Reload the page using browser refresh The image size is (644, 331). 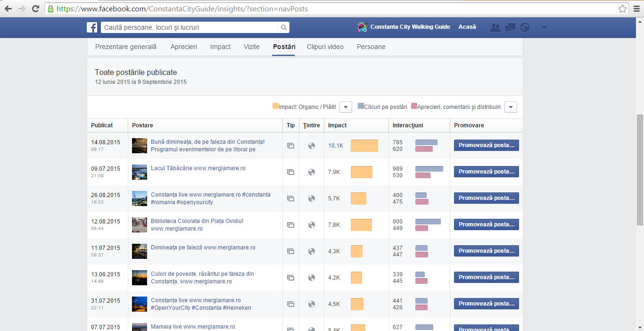[x=35, y=8]
